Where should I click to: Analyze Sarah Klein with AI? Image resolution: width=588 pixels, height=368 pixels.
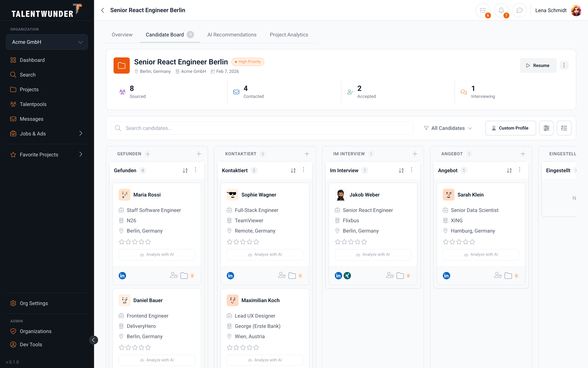pos(481,255)
